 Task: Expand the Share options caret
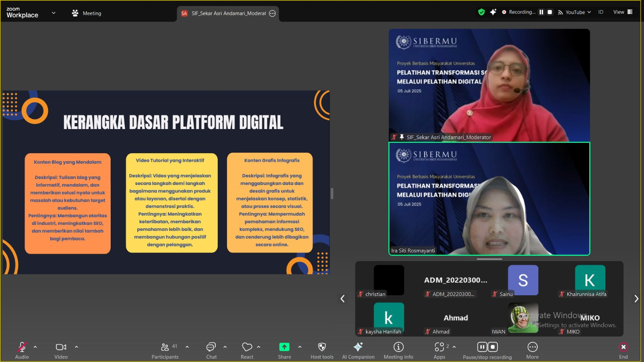click(x=300, y=347)
